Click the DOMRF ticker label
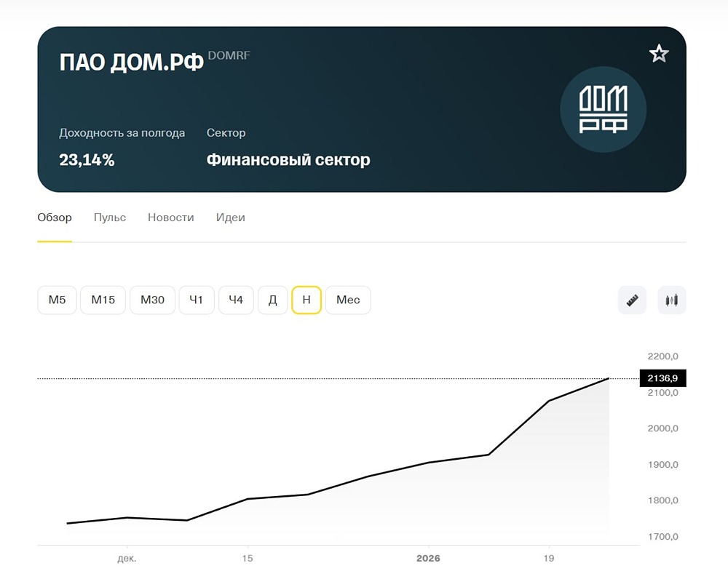This screenshot has width=728, height=587. pyautogui.click(x=229, y=55)
